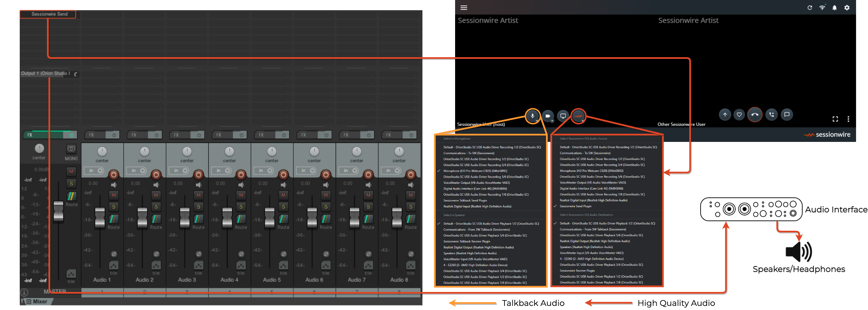Open the input dropdown on Audio 5
Viewport: 868px width, 310px height.
click(266, 170)
